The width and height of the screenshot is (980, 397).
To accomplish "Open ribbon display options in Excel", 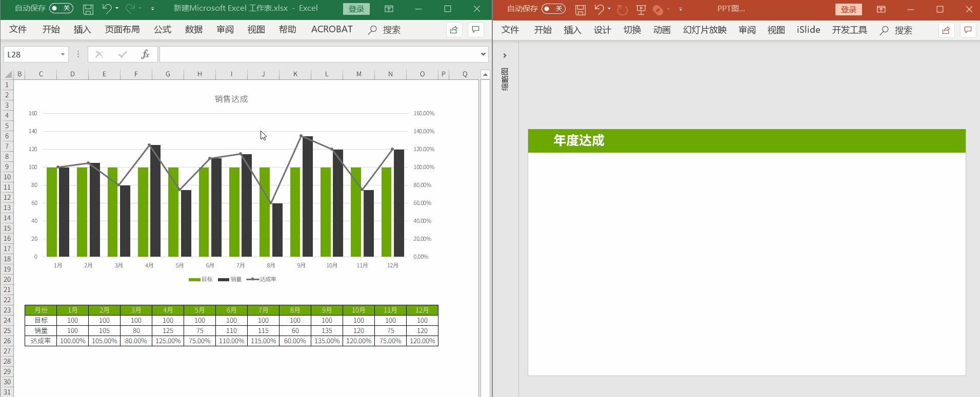I will click(x=389, y=9).
